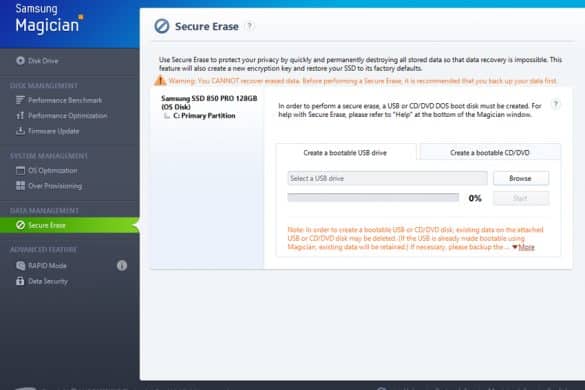Click the Over Provisioning grid icon
Image resolution: width=585 pixels, height=390 pixels.
click(20, 185)
